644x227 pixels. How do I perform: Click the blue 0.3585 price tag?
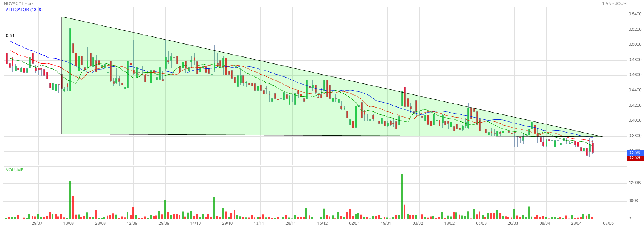tap(635, 152)
